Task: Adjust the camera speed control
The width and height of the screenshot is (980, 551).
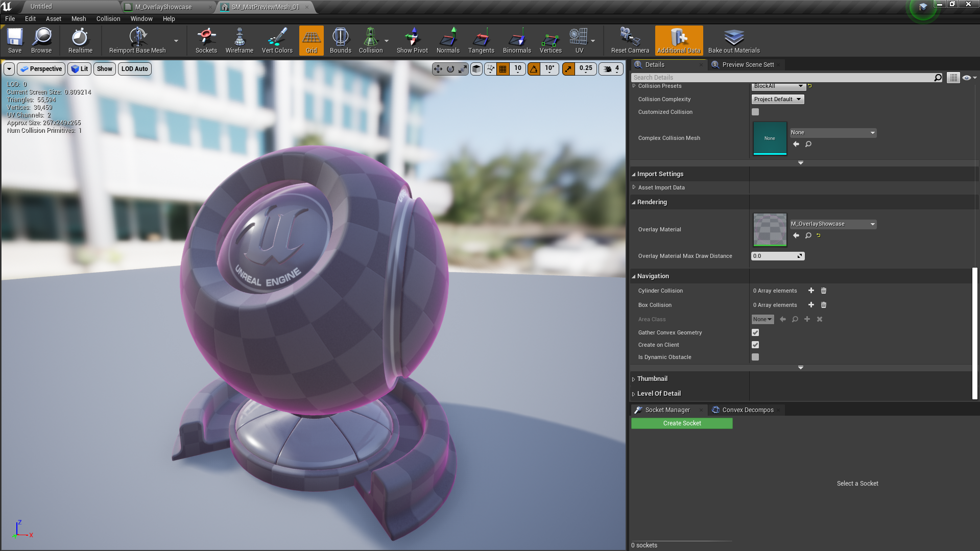Action: pyautogui.click(x=611, y=68)
